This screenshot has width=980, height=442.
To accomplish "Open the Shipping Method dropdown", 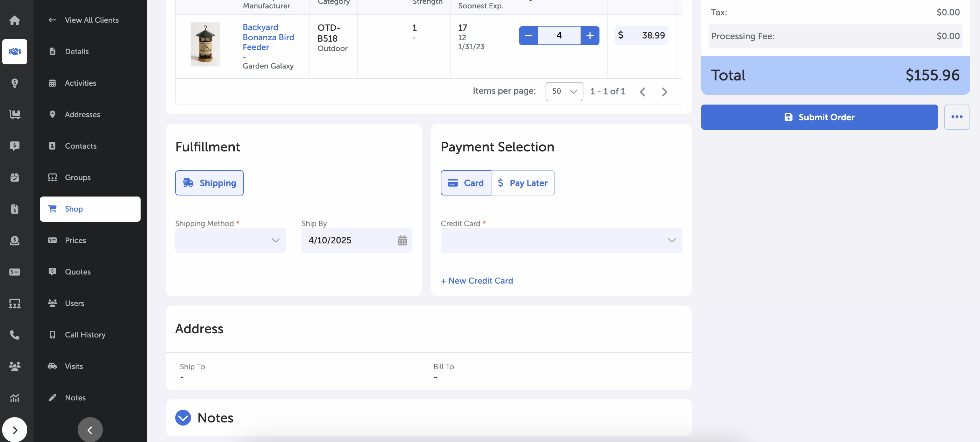I will click(x=230, y=240).
